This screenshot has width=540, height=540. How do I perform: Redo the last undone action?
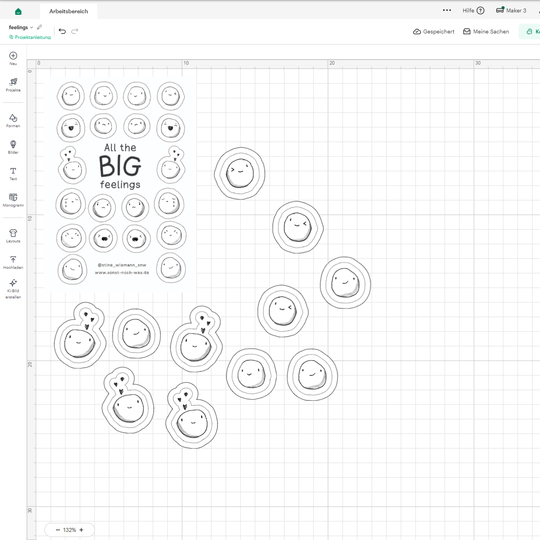click(74, 31)
